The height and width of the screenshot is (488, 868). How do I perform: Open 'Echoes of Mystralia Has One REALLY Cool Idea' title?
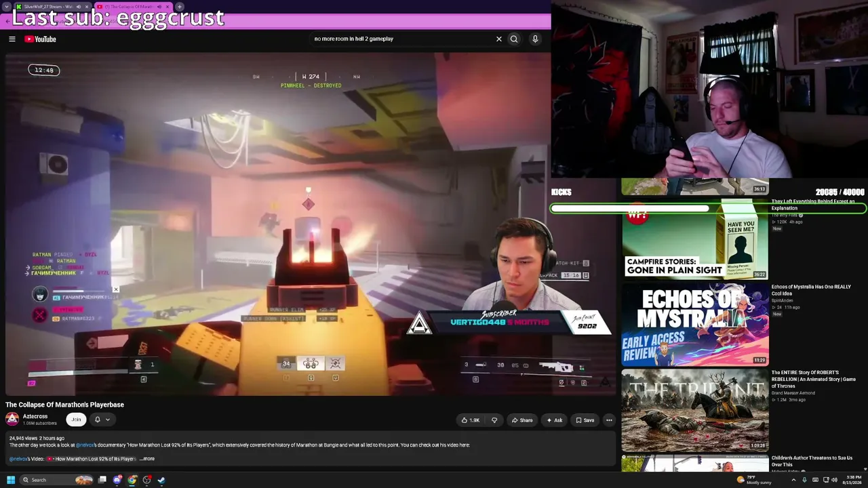[811, 290]
